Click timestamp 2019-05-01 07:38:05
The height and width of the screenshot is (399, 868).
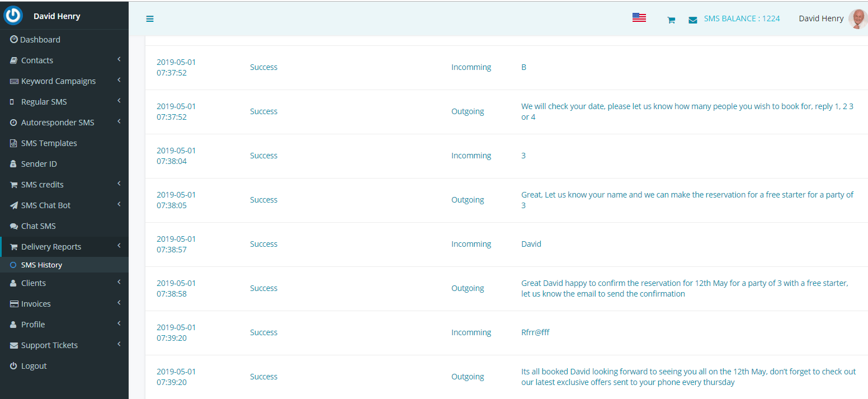click(176, 200)
